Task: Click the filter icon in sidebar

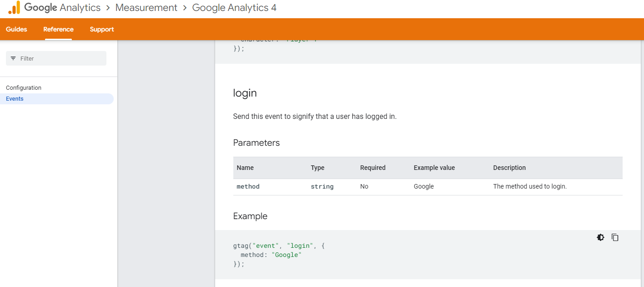Action: tap(13, 58)
